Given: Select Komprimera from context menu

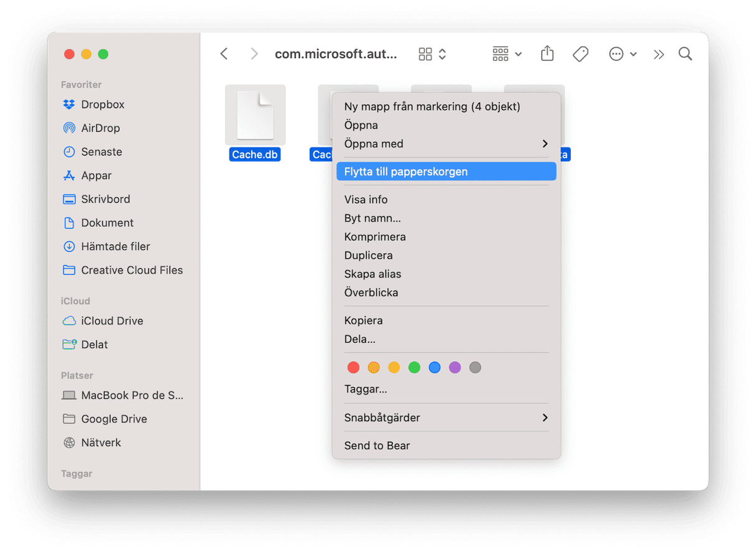Looking at the screenshot, I should [x=375, y=237].
